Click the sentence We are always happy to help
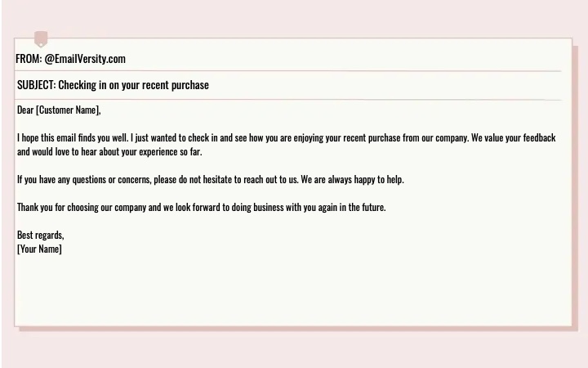This screenshot has width=588, height=368. tap(352, 179)
